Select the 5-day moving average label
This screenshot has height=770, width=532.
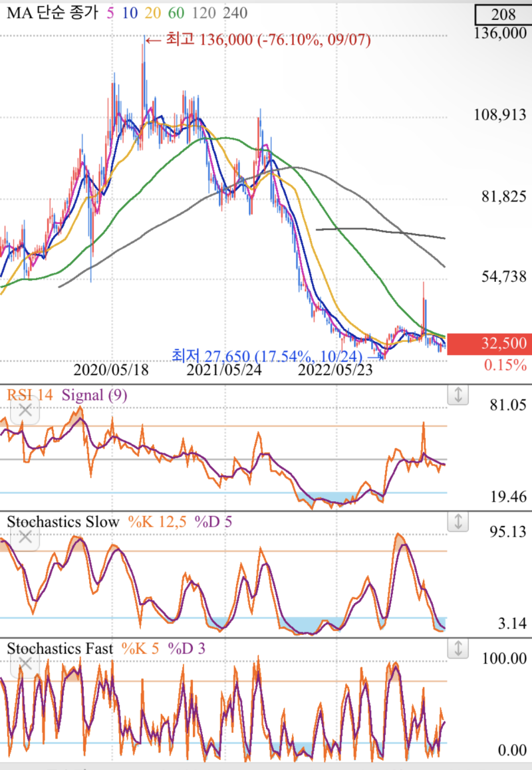110,13
